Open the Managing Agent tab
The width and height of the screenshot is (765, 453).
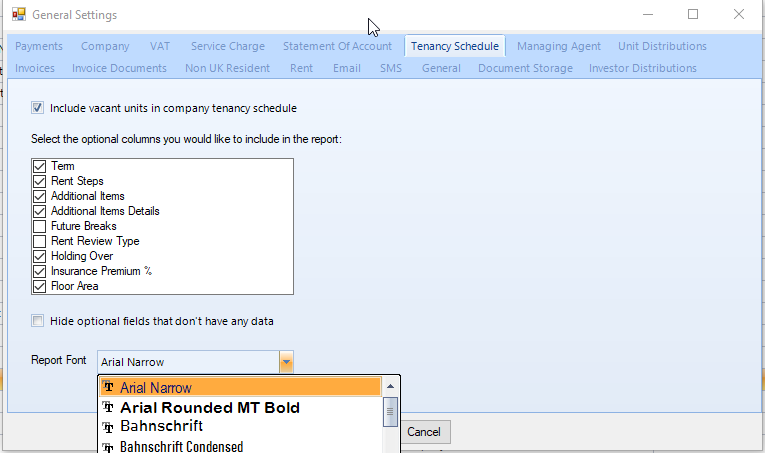tap(559, 46)
